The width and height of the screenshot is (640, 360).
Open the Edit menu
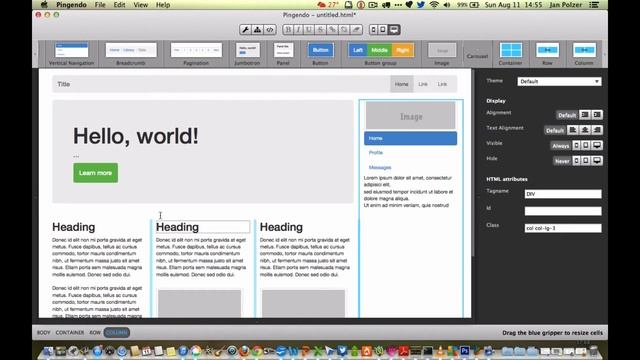click(119, 5)
